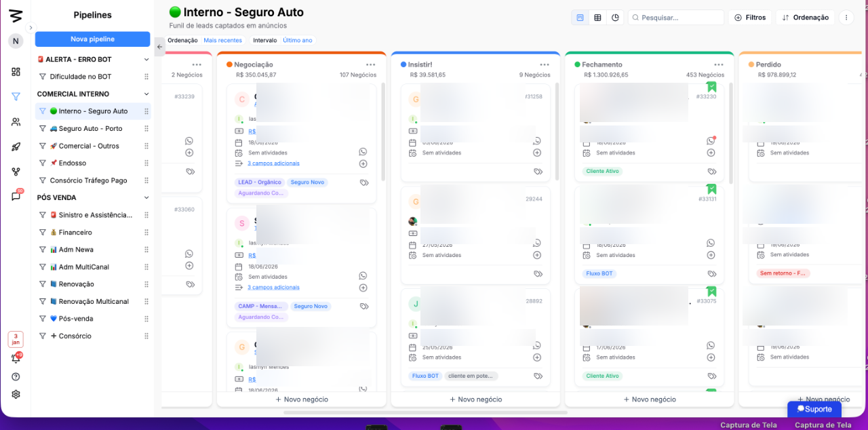868x430 pixels.
Task: Open the help question mark icon
Action: (16, 376)
